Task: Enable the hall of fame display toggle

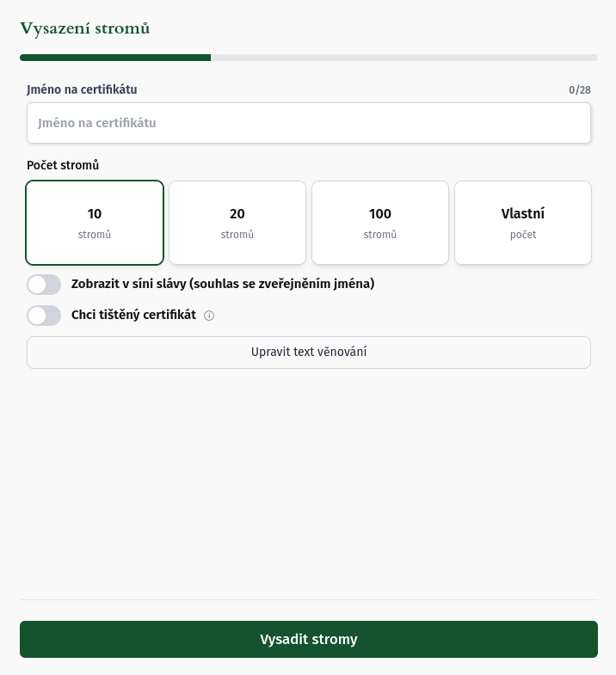Action: tap(44, 285)
